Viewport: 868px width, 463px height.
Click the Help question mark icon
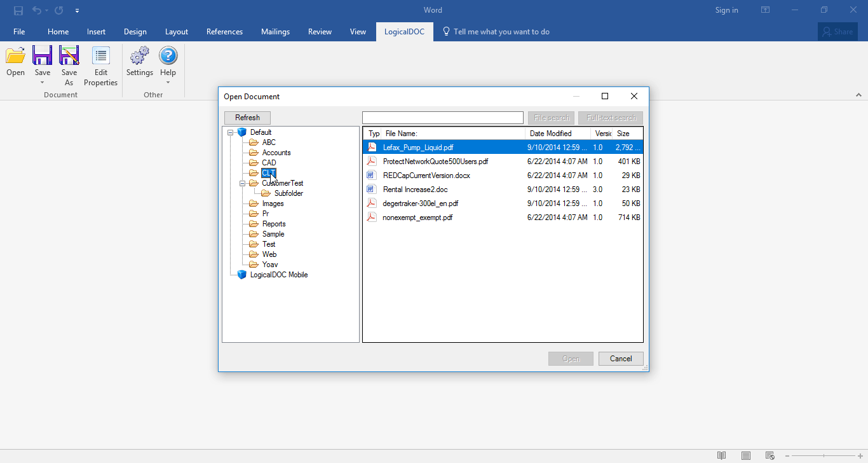click(168, 56)
